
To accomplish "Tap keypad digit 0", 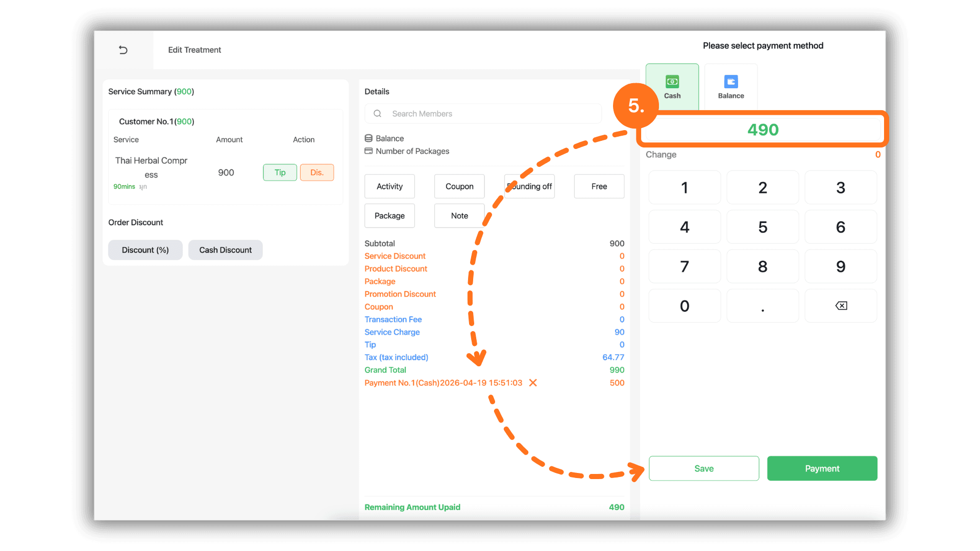I will pos(684,306).
